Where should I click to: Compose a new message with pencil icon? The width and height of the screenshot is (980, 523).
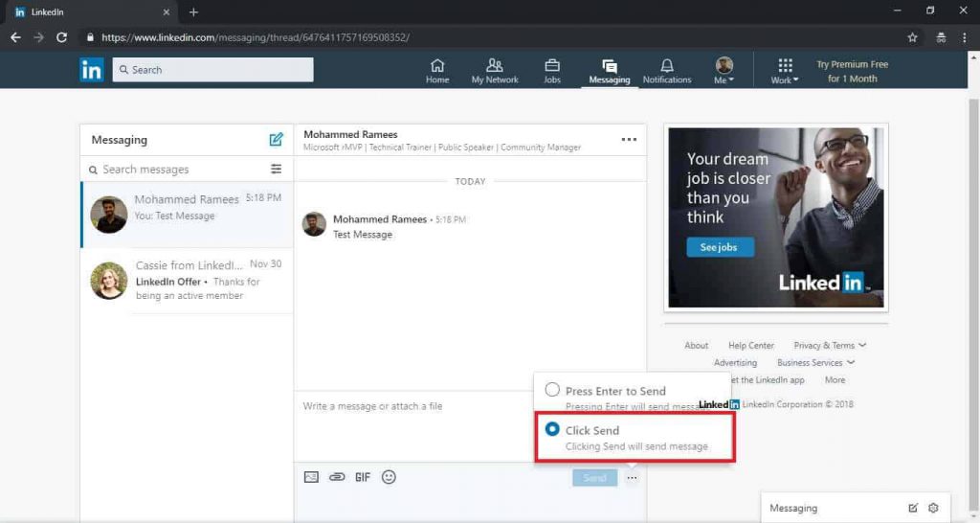[x=276, y=140]
